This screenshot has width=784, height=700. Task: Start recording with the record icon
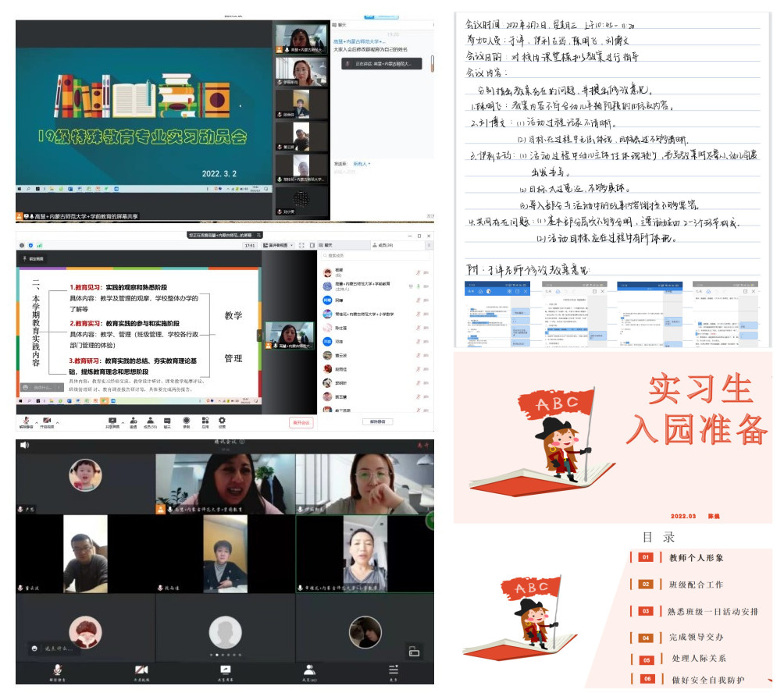click(186, 421)
